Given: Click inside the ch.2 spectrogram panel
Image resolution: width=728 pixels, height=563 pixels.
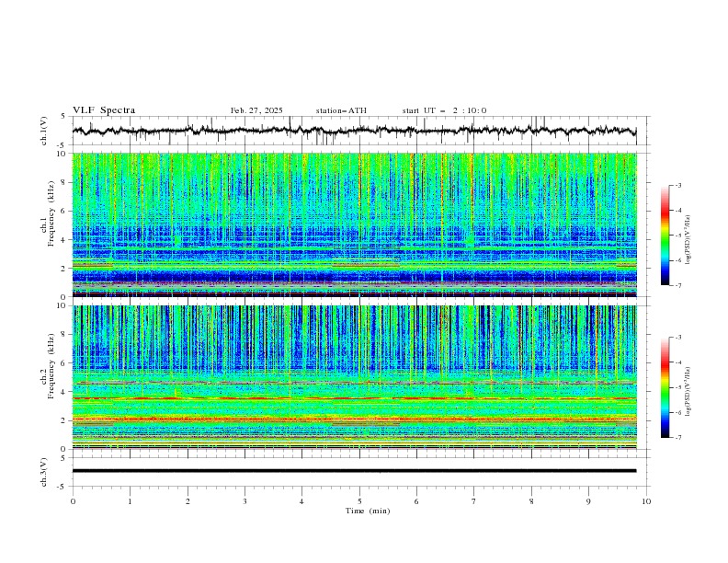Looking at the screenshot, I should click(354, 377).
